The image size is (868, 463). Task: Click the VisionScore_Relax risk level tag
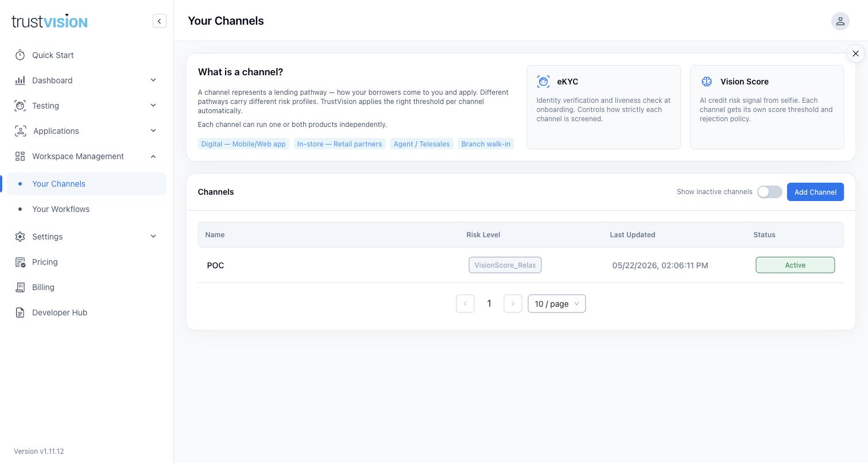point(505,265)
